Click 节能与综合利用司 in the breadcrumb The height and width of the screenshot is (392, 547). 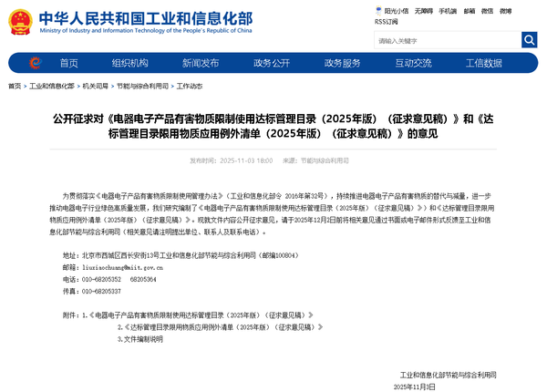pyautogui.click(x=142, y=86)
